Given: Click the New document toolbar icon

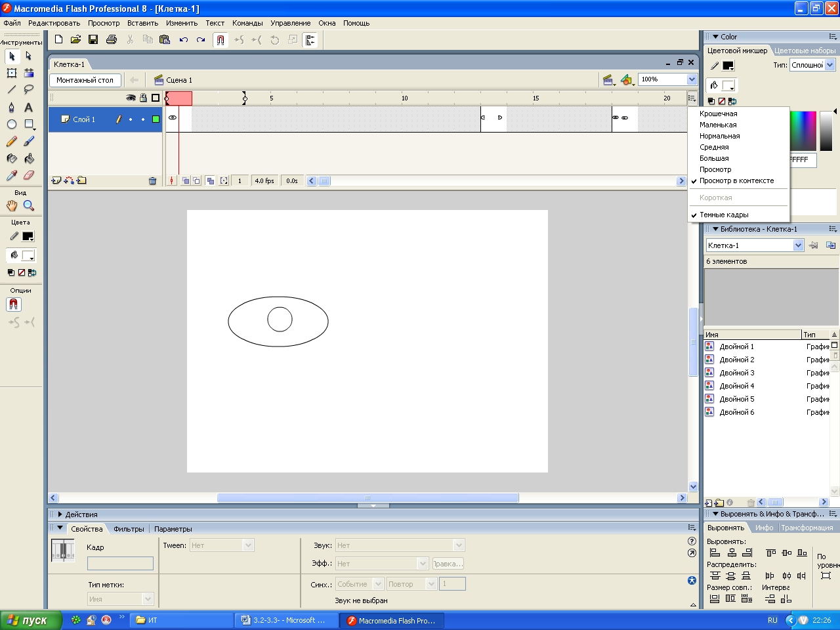Looking at the screenshot, I should coord(58,39).
